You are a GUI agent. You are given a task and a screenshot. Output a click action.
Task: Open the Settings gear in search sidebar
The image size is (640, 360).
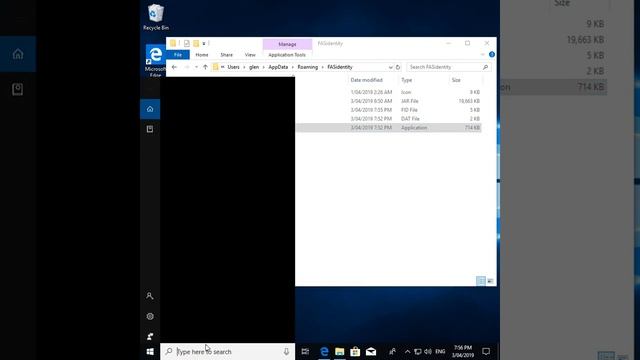click(x=150, y=316)
